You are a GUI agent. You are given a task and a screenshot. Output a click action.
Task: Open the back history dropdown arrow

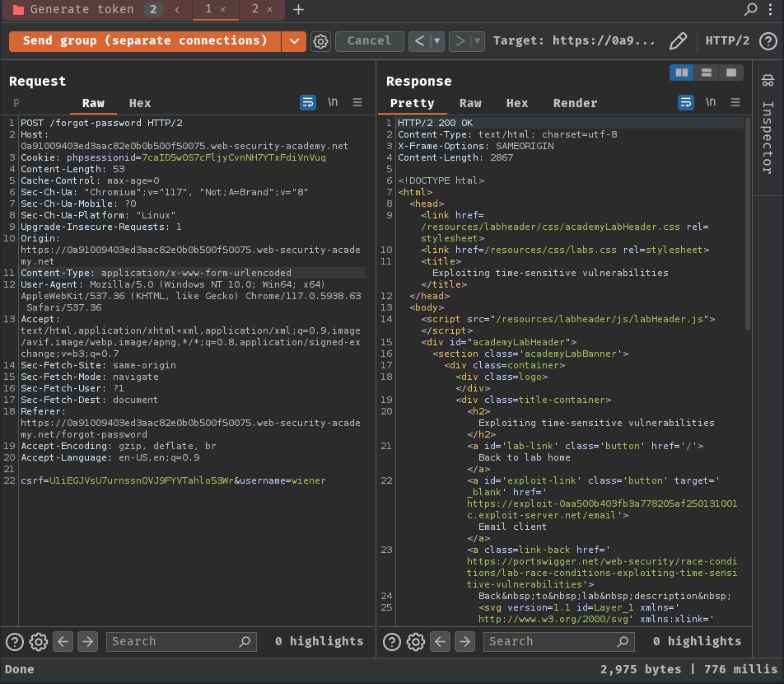[437, 41]
